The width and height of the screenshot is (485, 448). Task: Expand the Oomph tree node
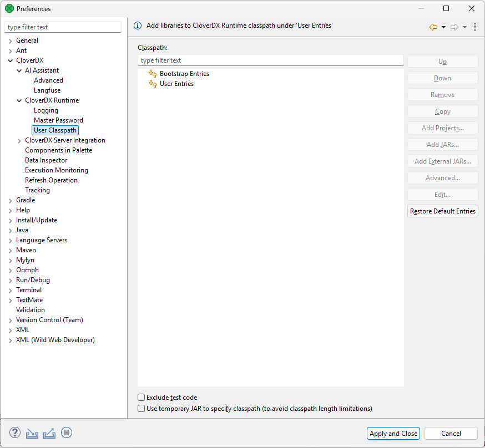coord(10,271)
